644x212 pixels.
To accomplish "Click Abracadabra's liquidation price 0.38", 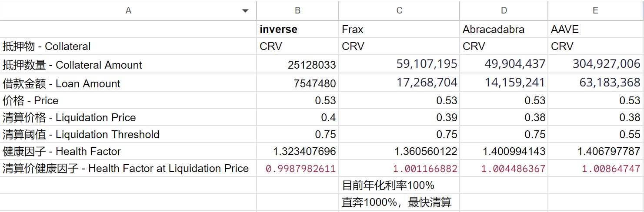I will [x=504, y=117].
